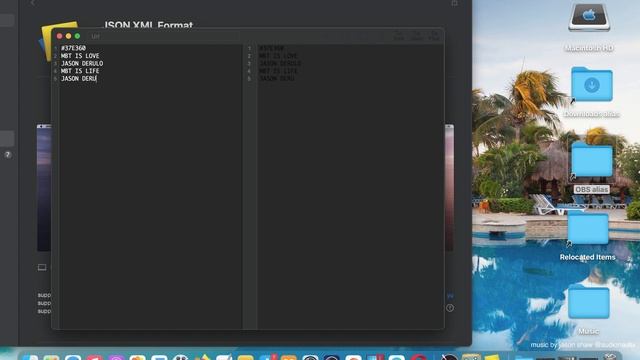
Task: Click 'MBT IS LOVE' in the right output pane
Action: coord(278,56)
